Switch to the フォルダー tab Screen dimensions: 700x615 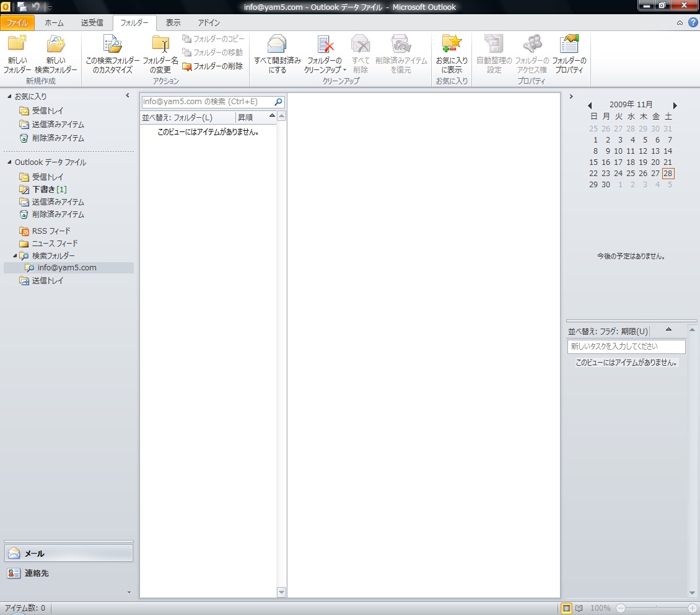click(134, 23)
